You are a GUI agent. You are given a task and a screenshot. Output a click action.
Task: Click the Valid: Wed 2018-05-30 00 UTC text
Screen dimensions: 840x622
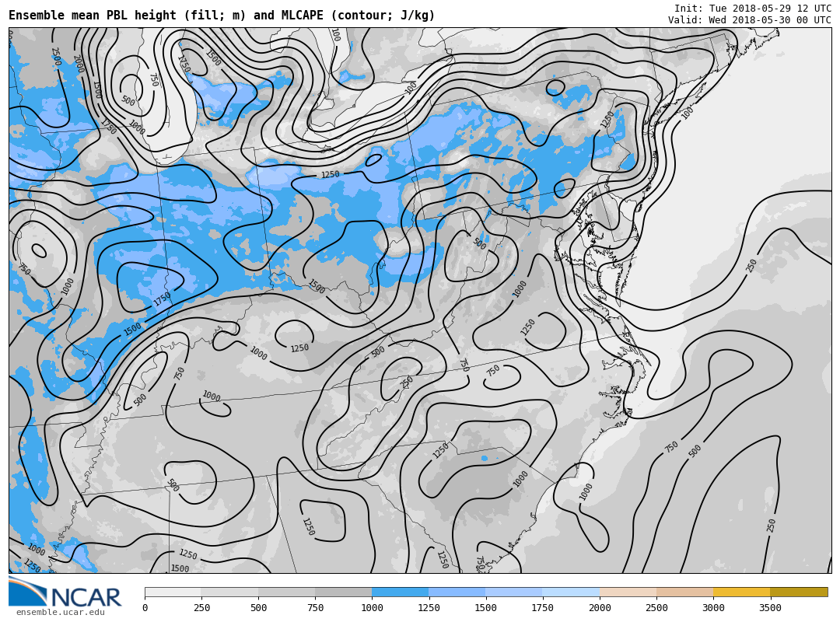click(x=749, y=20)
